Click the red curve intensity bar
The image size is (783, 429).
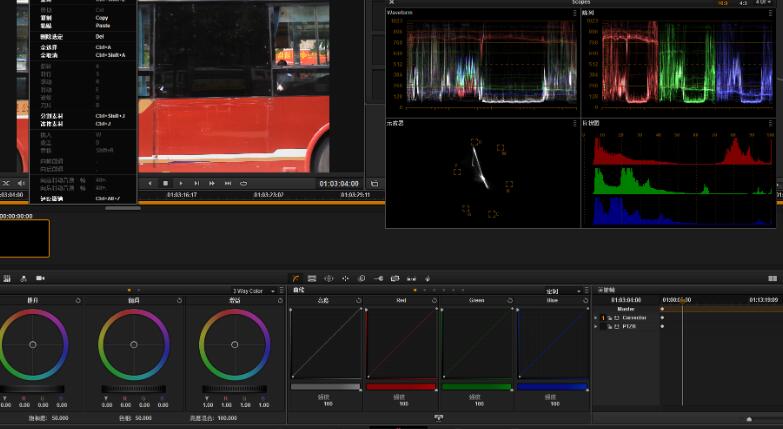[401, 386]
